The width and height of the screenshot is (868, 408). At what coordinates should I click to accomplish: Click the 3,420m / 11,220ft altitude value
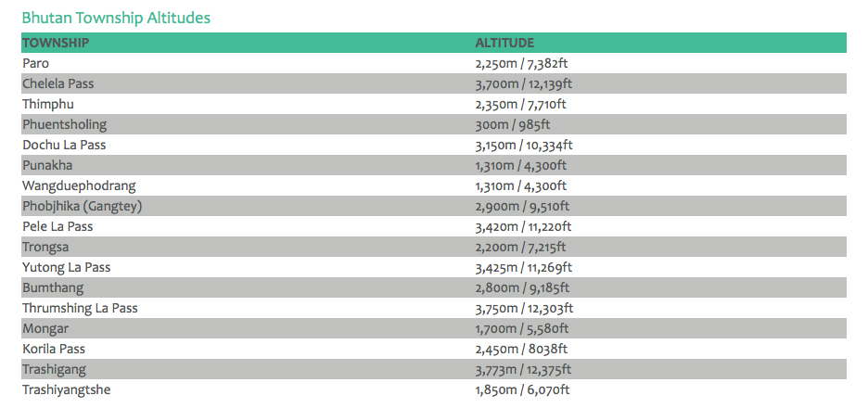point(523,226)
